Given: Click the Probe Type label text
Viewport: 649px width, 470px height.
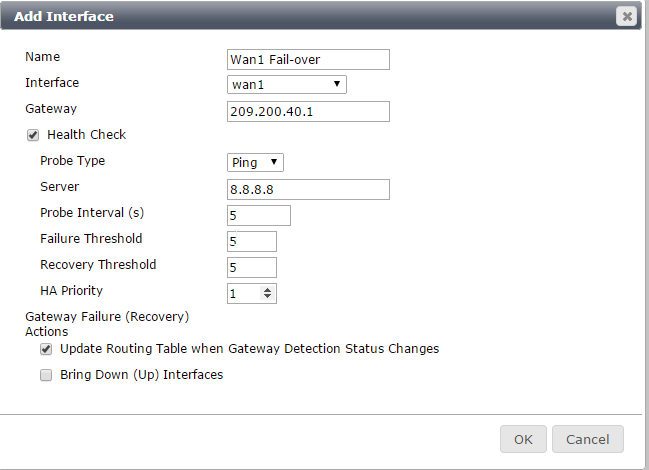Looking at the screenshot, I should pyautogui.click(x=72, y=160).
